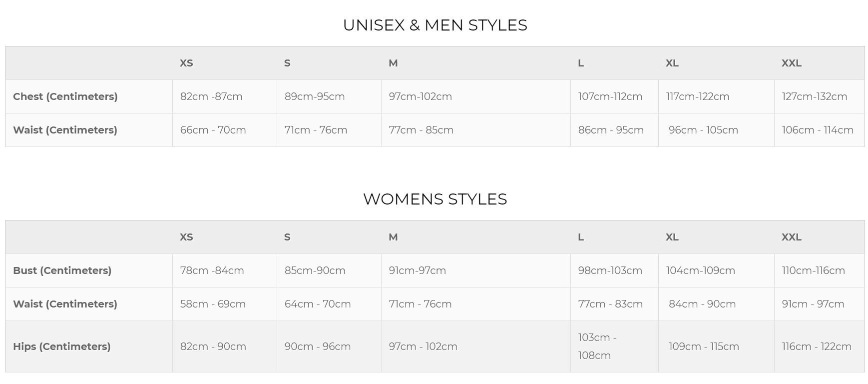
Task: Click the 84cm - 90cm waist cell
Action: [x=702, y=304]
